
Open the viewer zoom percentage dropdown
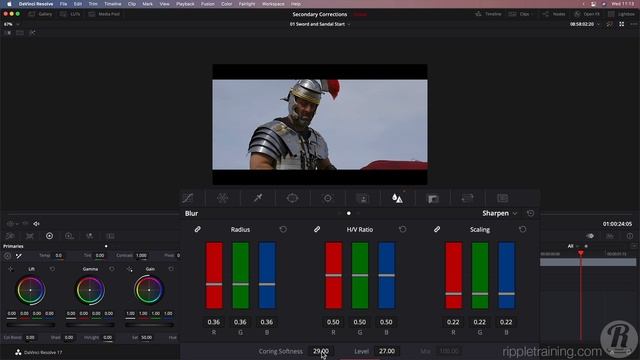click(x=11, y=24)
